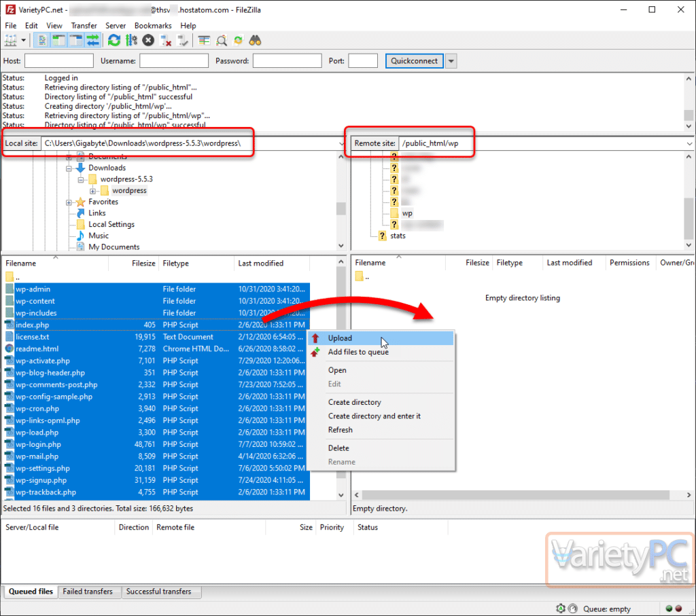
Task: Open the Quickconnect history dropdown
Action: coord(451,60)
